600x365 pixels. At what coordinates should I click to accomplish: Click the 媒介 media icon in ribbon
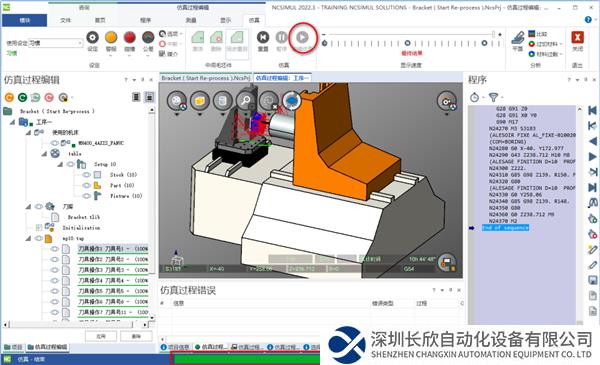tap(162, 54)
